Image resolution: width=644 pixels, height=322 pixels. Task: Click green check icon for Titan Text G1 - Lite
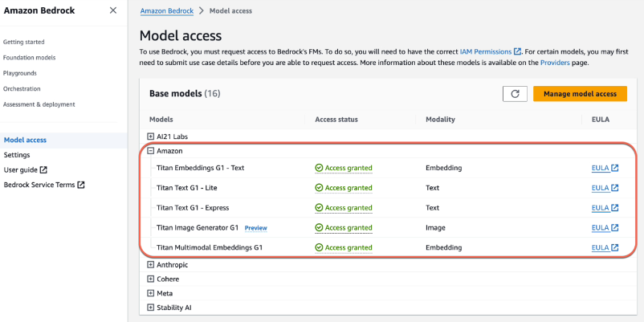[x=319, y=188]
